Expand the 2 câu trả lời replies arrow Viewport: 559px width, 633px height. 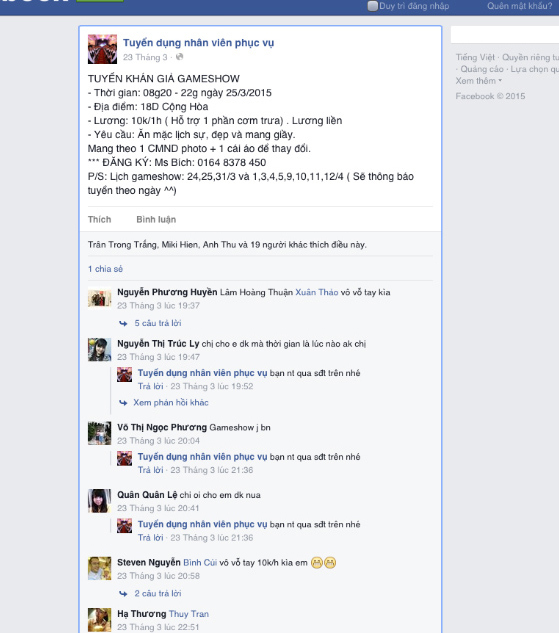pyautogui.click(x=123, y=593)
